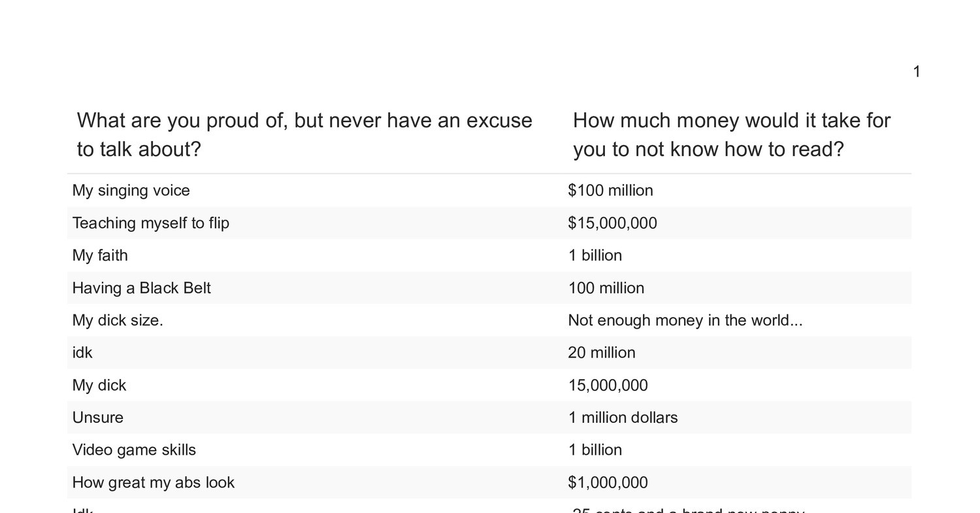Click the page number 1
This screenshot has height=513, width=980.
click(x=917, y=72)
